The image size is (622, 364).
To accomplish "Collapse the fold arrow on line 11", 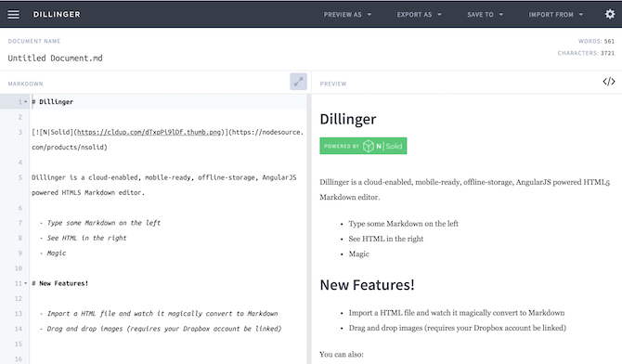I will (x=26, y=283).
